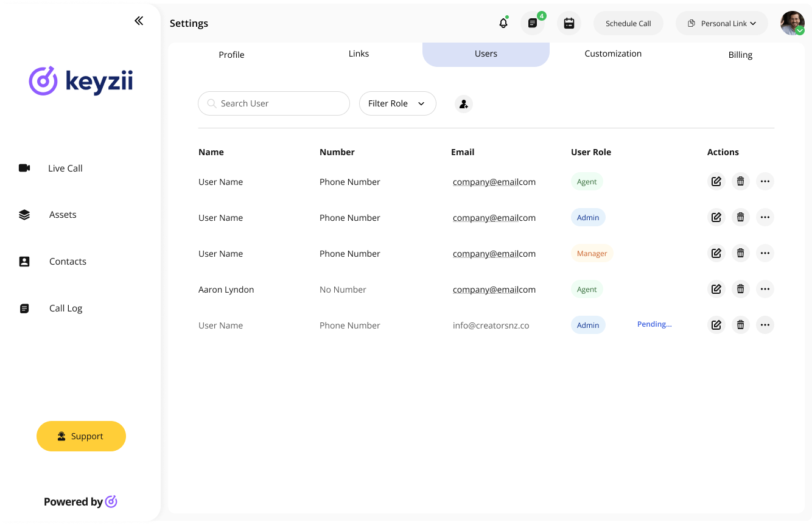Open Assets from the sidebar
Screen dimensions: 812x525
[63, 215]
